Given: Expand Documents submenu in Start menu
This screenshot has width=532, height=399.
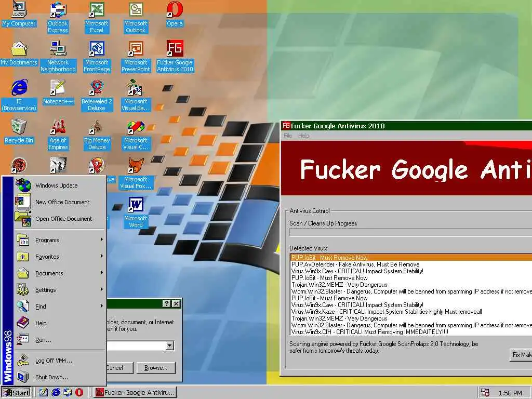Looking at the screenshot, I should (x=60, y=273).
